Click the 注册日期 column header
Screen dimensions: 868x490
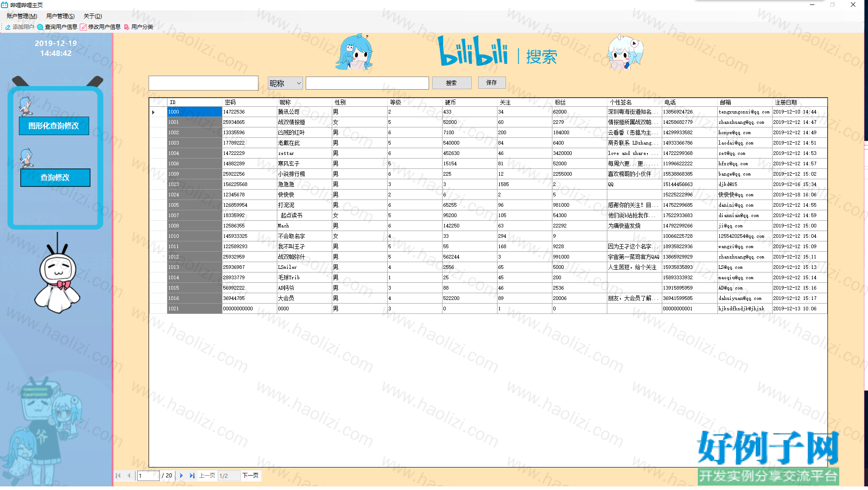[799, 103]
